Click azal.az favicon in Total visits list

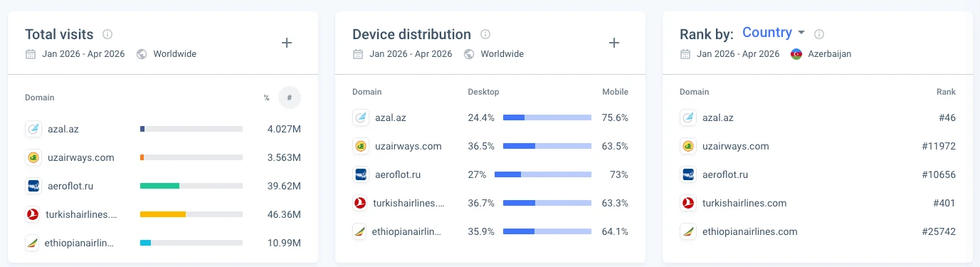pos(33,129)
